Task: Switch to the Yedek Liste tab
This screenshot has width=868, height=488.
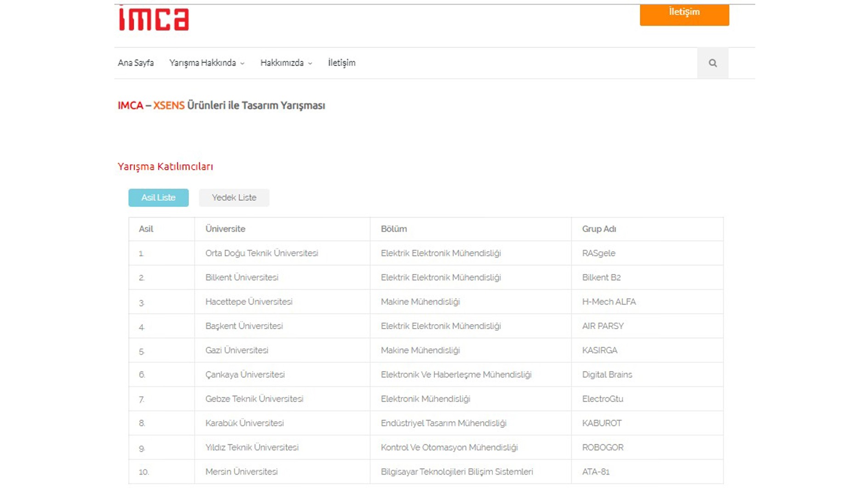Action: [x=234, y=197]
